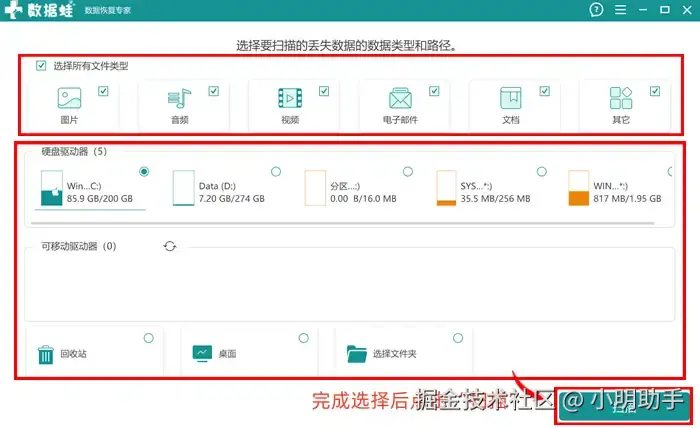Uncheck the 图片 checkbox

click(x=103, y=91)
